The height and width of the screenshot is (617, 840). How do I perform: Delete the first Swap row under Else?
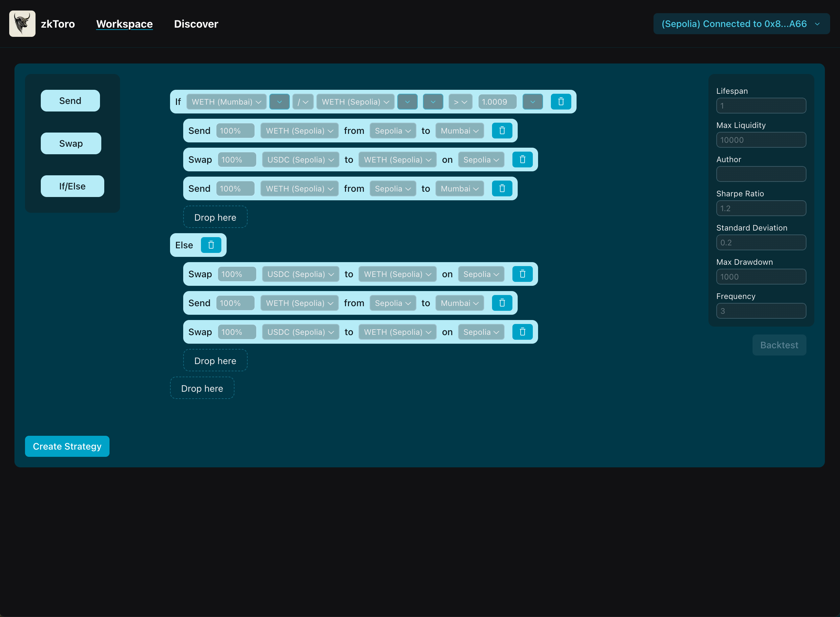click(522, 274)
